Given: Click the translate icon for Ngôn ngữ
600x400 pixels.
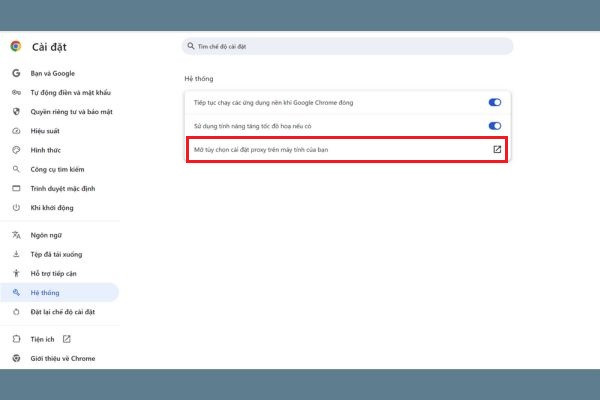Looking at the screenshot, I should [x=16, y=235].
